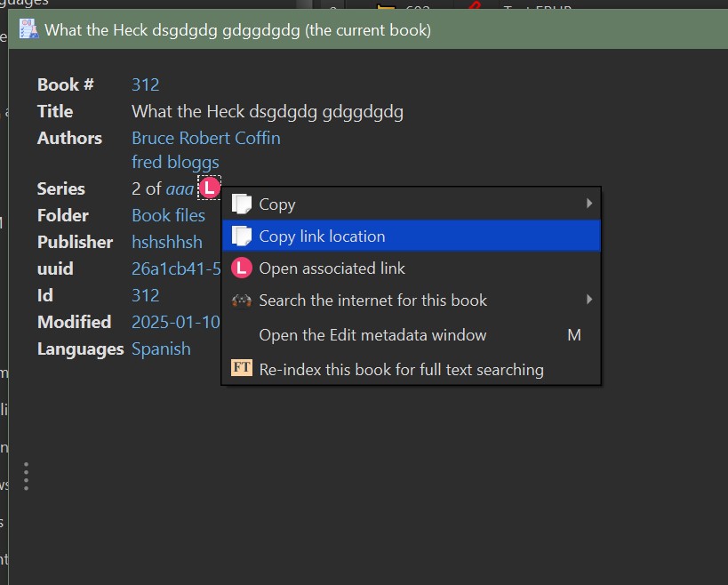Viewport: 728px width, 585px height.
Task: Select the fred bloggs author link
Action: pos(175,163)
